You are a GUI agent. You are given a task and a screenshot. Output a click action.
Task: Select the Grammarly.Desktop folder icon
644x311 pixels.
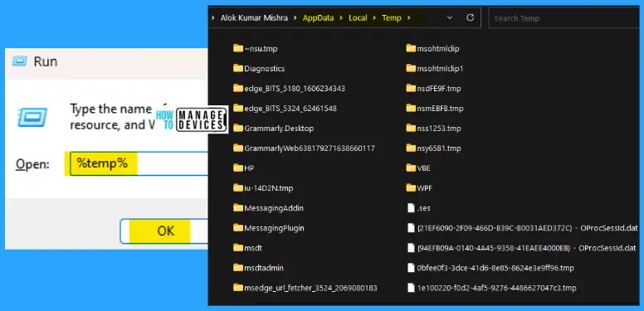pyautogui.click(x=238, y=128)
